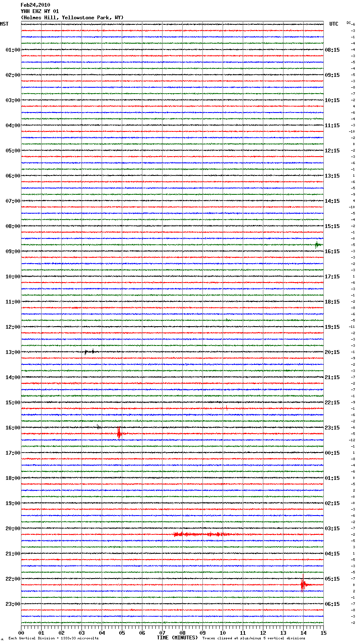Click the 20:15 UTC time label
The image size is (357, 644).
point(332,352)
